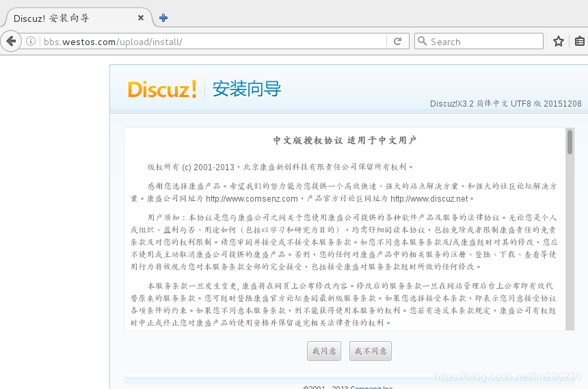Click the license agreement scrollbar thumb
This screenshot has height=389, width=588.
coord(570,142)
